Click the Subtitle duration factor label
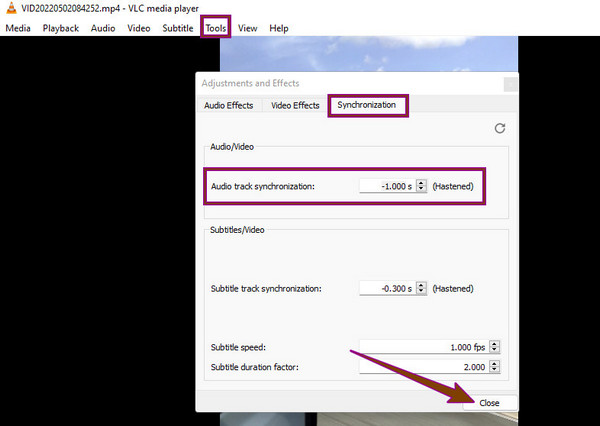Screen dimensions: 600x426 pyautogui.click(x=254, y=367)
